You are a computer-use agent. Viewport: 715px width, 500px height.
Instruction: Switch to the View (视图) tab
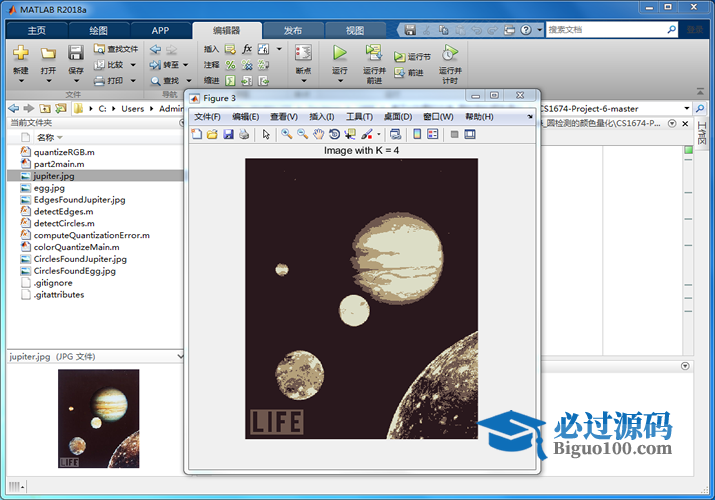point(355,31)
